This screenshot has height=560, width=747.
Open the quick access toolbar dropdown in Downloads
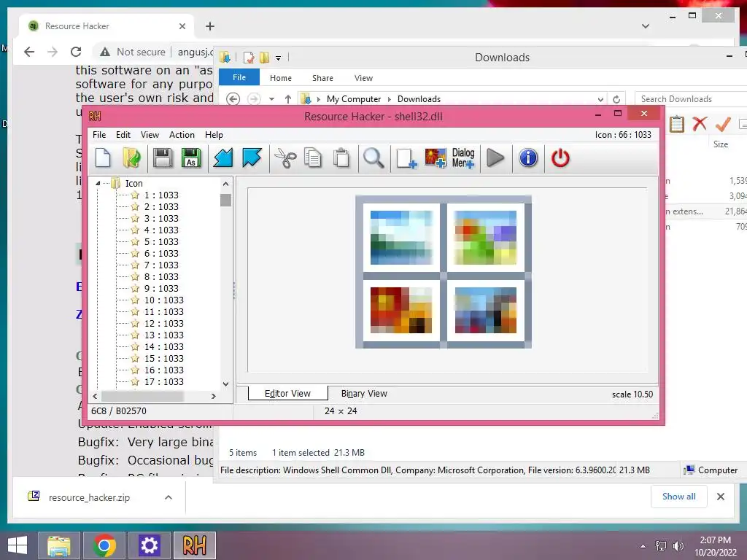click(278, 58)
